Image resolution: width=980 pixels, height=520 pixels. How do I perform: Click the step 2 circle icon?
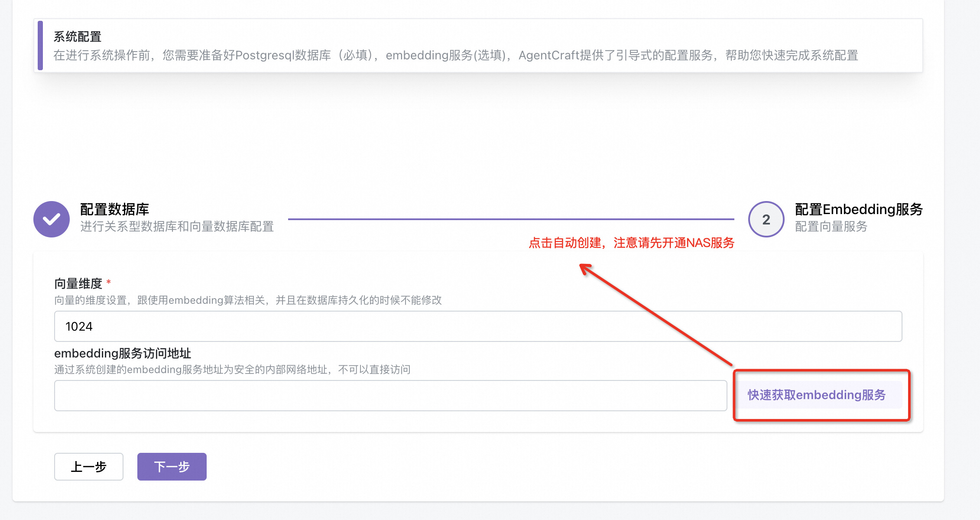pos(766,219)
